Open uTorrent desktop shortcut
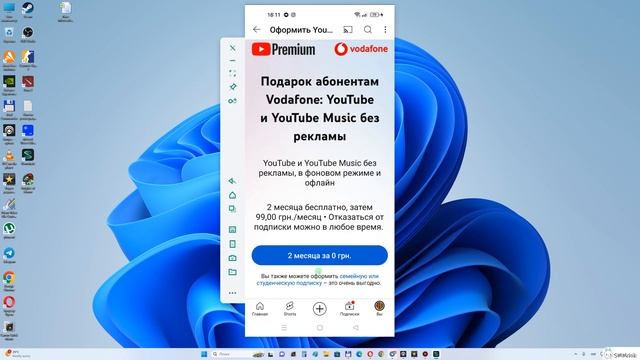Image resolution: width=640 pixels, height=360 pixels. tap(9, 231)
